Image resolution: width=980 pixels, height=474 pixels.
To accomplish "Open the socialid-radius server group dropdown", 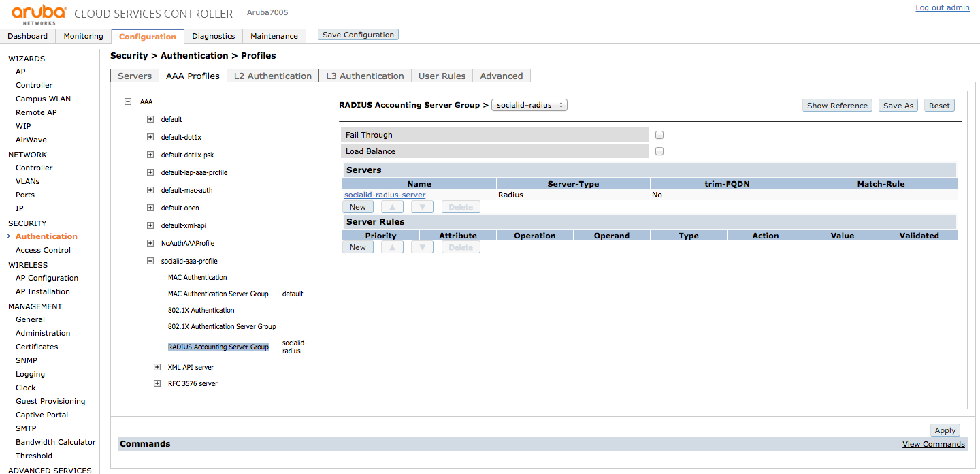I will click(529, 105).
